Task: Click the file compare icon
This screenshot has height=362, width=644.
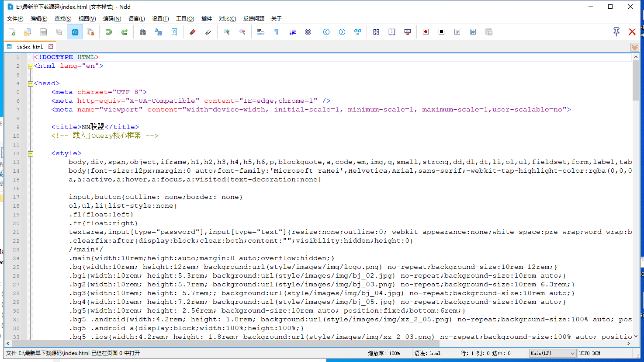Action: (376, 32)
